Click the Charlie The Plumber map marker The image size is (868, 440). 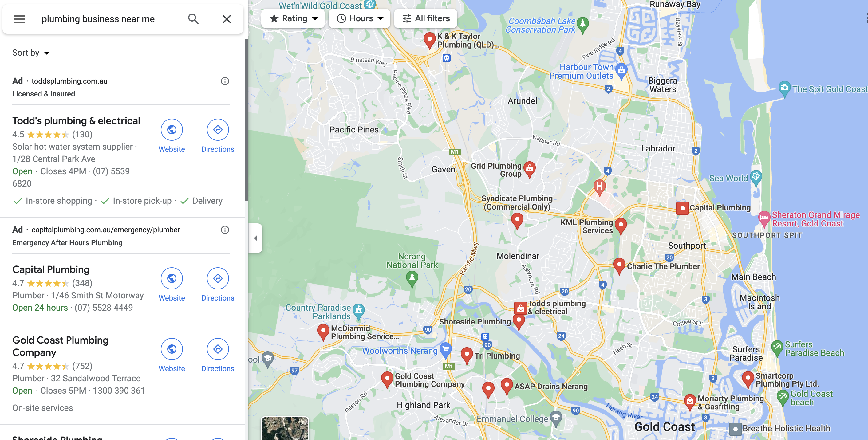(x=619, y=265)
